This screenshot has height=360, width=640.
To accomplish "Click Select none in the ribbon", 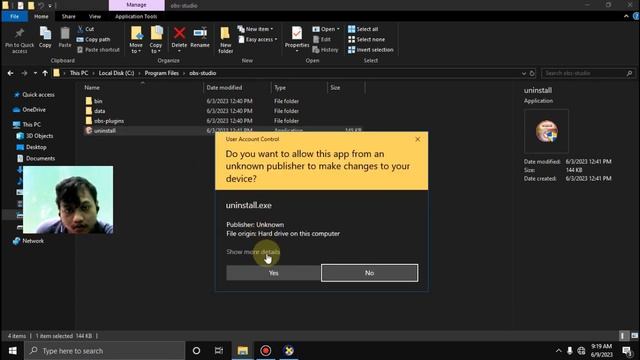I will point(367,40).
